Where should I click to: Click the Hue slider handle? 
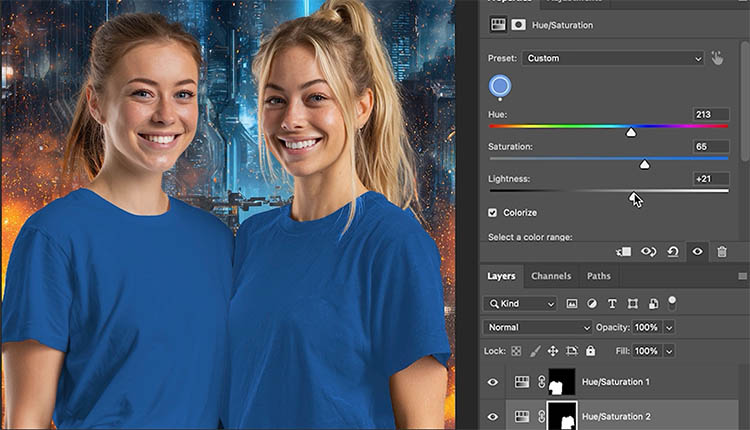pyautogui.click(x=631, y=132)
